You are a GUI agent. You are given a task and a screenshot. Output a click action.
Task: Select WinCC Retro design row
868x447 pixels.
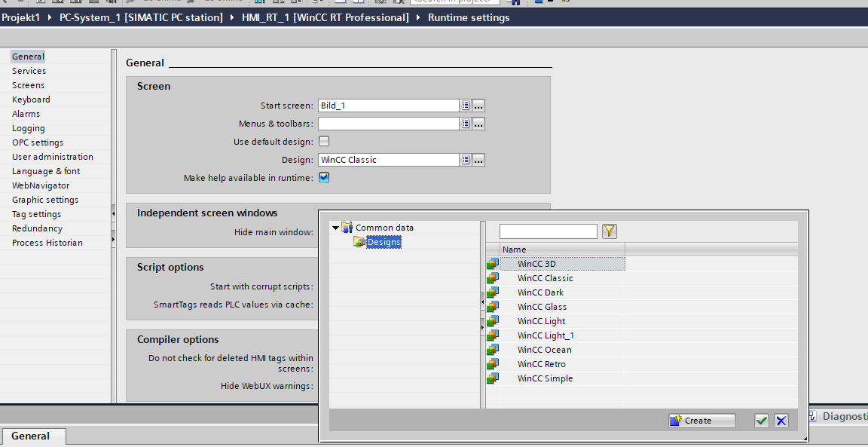click(x=562, y=365)
